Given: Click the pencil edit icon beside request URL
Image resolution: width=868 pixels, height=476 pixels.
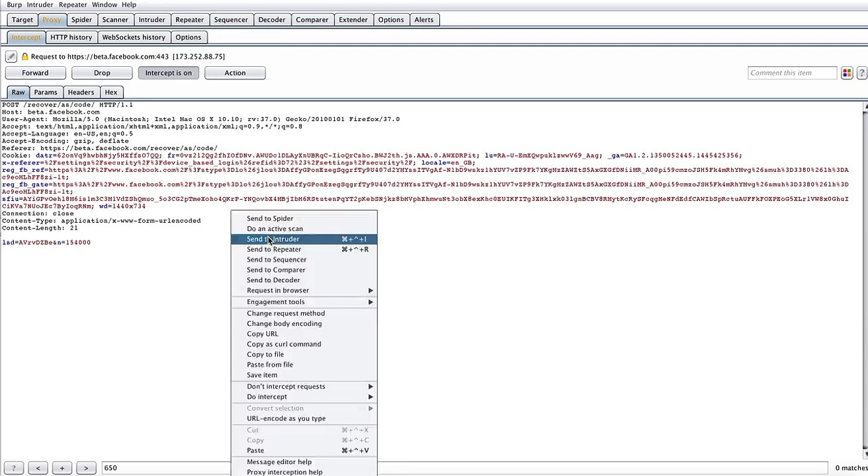Looking at the screenshot, I should point(11,57).
